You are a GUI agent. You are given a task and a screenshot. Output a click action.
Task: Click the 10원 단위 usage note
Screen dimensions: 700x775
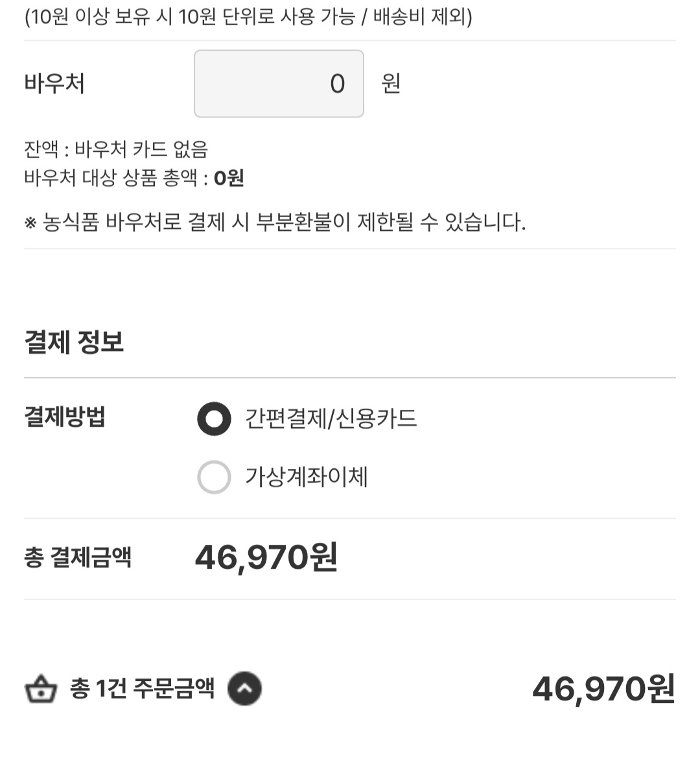point(248,17)
